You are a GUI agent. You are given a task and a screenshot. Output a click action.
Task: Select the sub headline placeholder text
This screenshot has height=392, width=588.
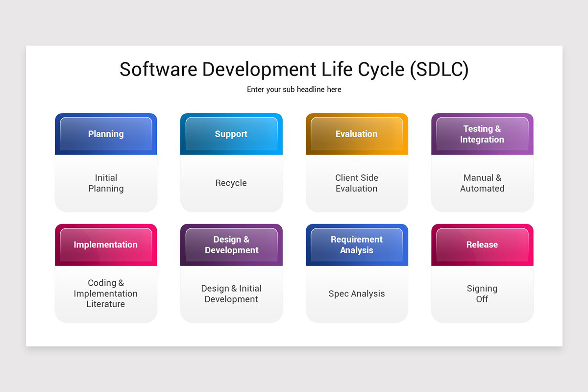click(294, 89)
